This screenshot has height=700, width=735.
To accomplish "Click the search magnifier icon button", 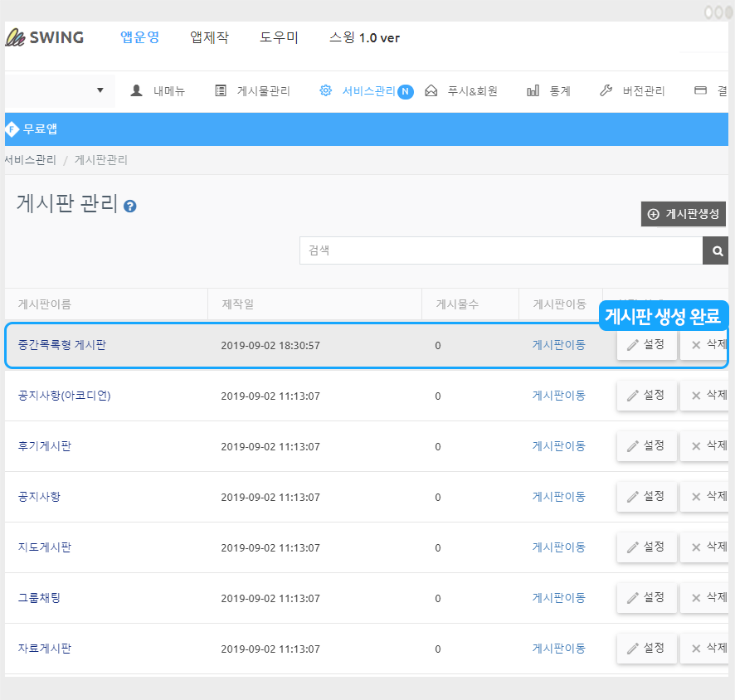I will point(716,250).
